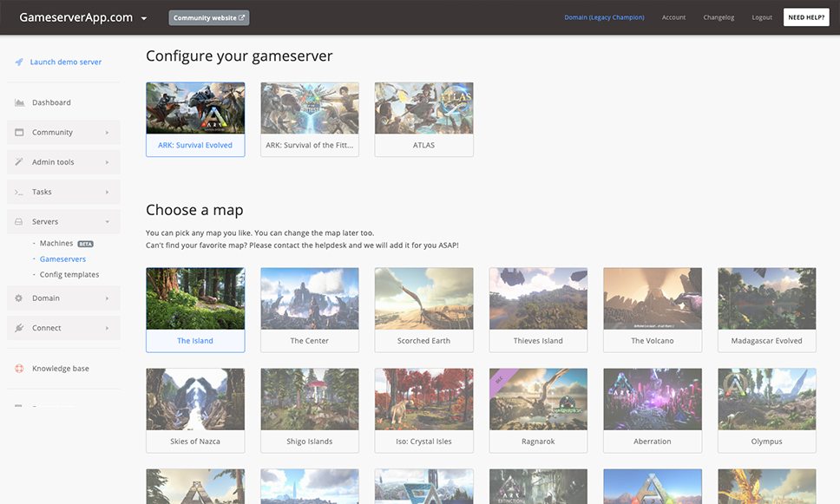Click the Dashboard chart icon

click(x=19, y=102)
